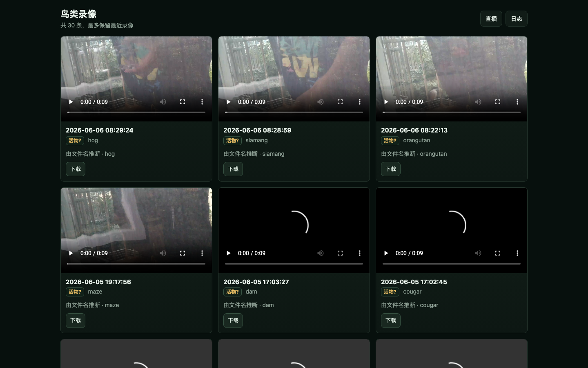Seek in the dam video progress bar
Image resolution: width=588 pixels, height=368 pixels.
pyautogui.click(x=294, y=263)
